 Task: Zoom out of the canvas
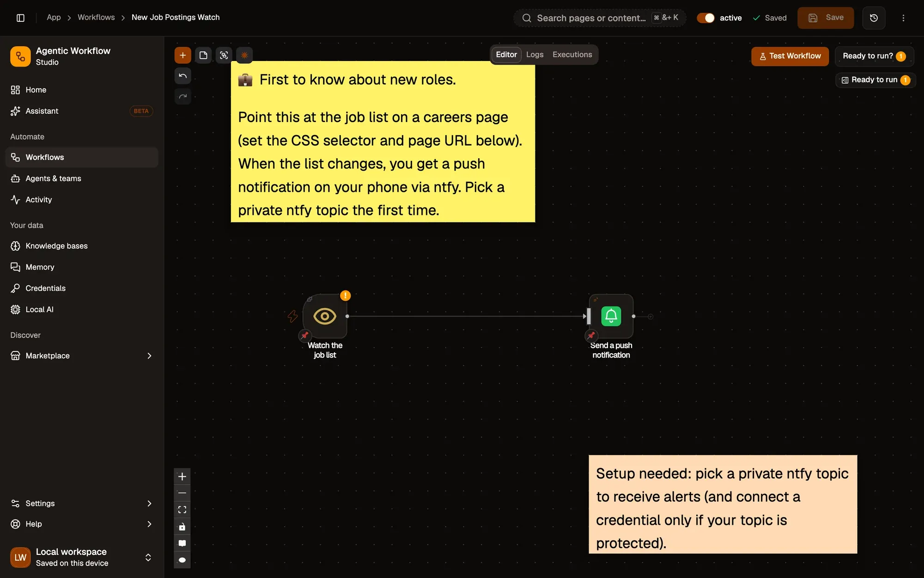(x=182, y=493)
